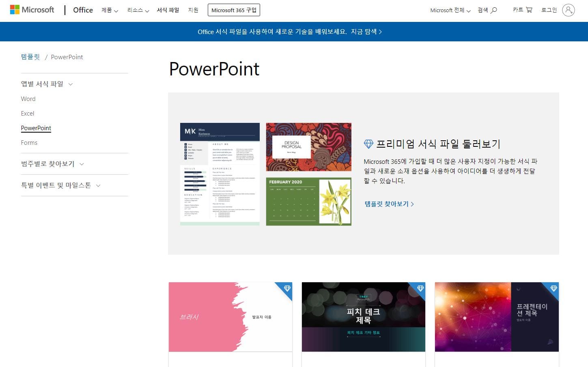Click the 로그인 account icon
Image resolution: width=588 pixels, height=367 pixels.
(x=568, y=10)
